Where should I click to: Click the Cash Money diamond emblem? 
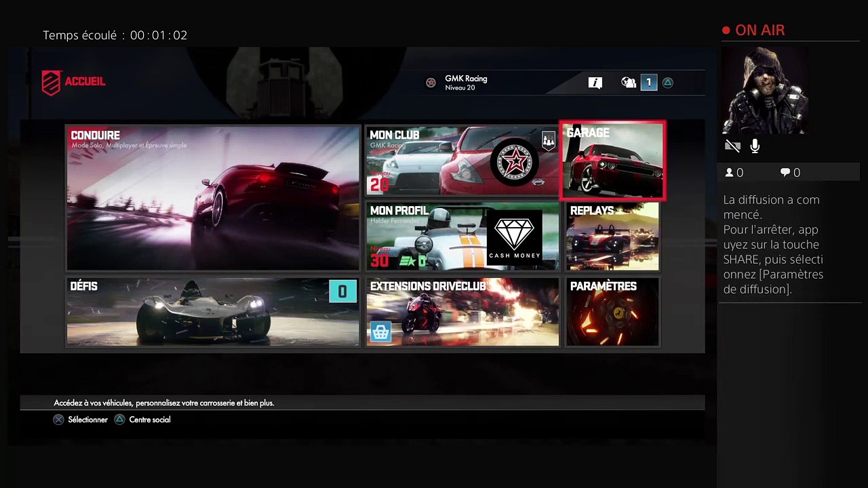[x=514, y=237]
